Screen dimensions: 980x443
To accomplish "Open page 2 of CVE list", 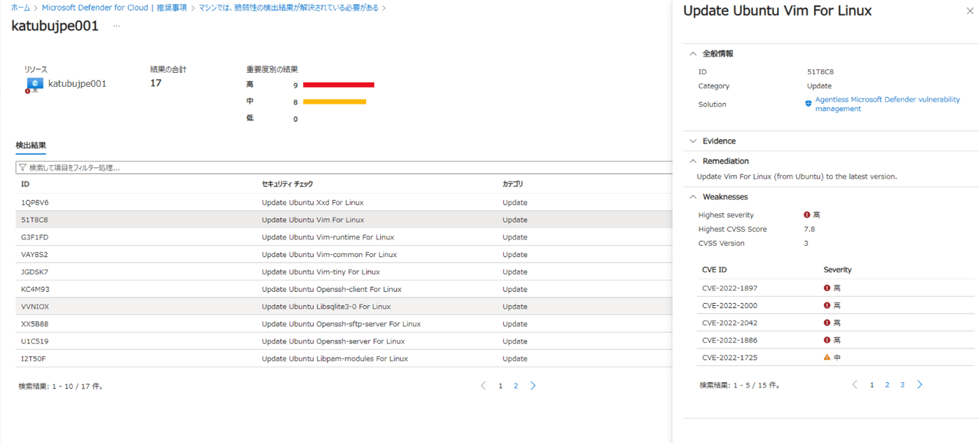I will 887,385.
